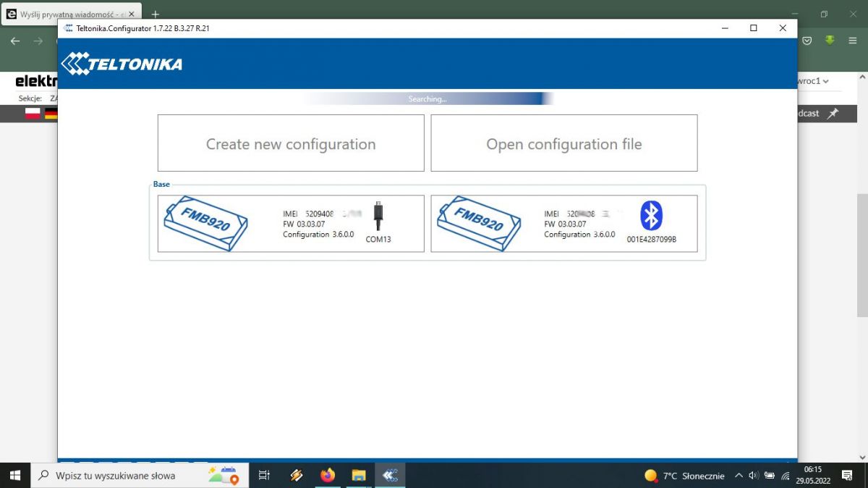Click Create new configuration

click(289, 143)
